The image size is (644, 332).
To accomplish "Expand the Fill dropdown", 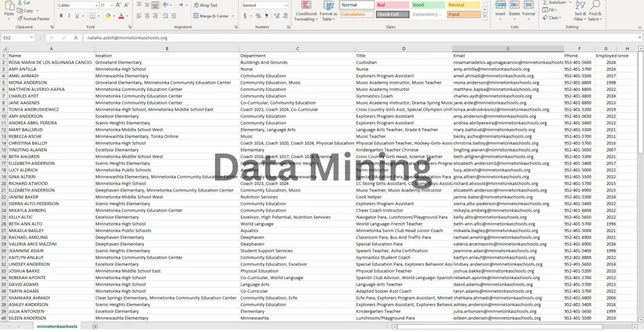I will [556, 10].
